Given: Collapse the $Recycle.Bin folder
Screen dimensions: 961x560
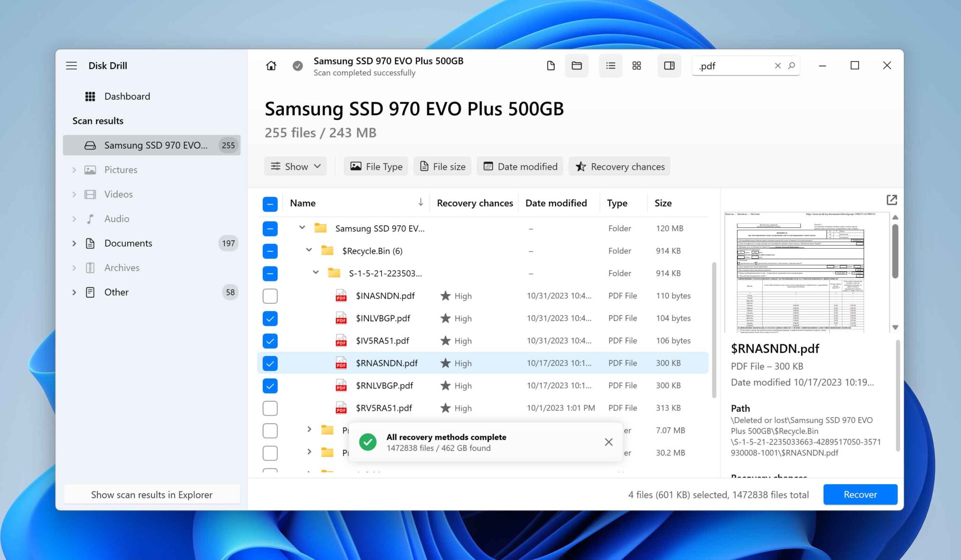Looking at the screenshot, I should click(308, 250).
